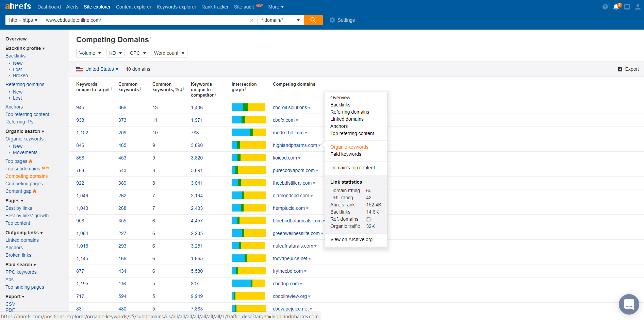Click the Content gap flame icon
The image size is (644, 320).
pos(34,191)
